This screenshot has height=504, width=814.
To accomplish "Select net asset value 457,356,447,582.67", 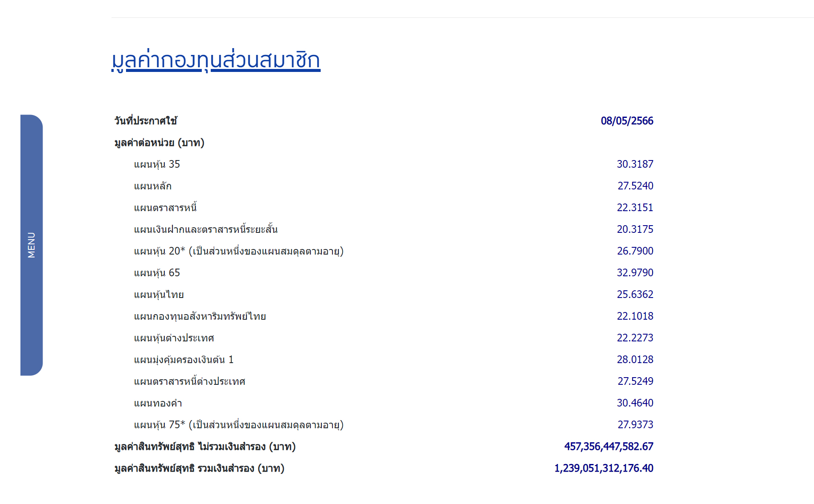I will [x=608, y=447].
